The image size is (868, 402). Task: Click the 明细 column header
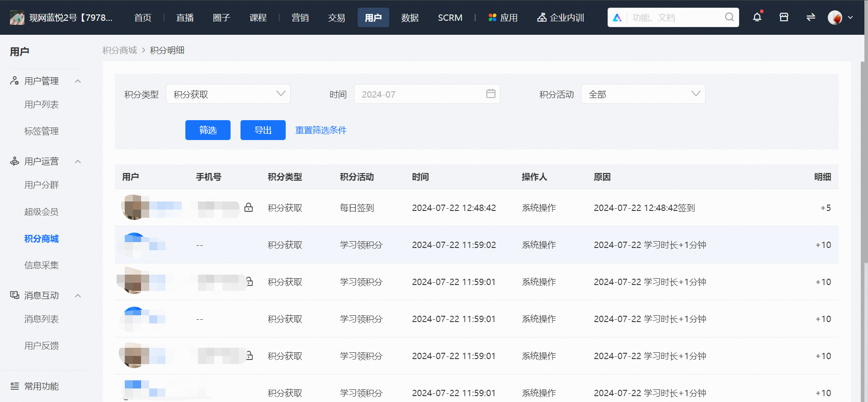(822, 177)
